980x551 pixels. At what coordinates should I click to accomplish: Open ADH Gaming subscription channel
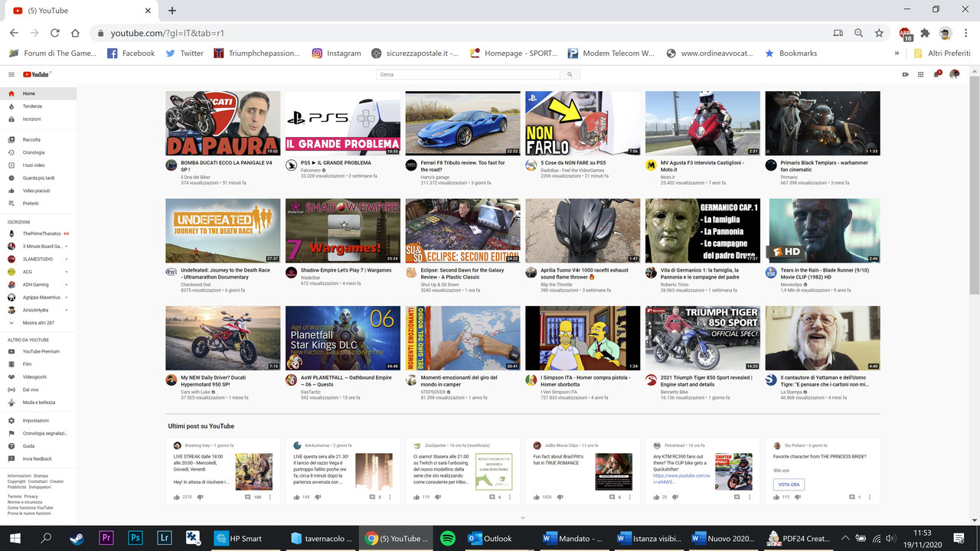tap(38, 284)
